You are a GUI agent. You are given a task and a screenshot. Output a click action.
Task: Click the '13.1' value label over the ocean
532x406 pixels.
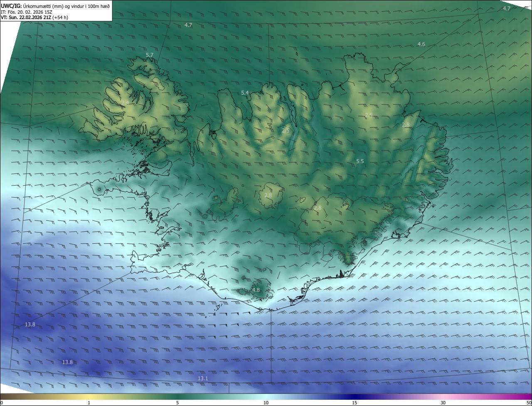tap(203, 379)
